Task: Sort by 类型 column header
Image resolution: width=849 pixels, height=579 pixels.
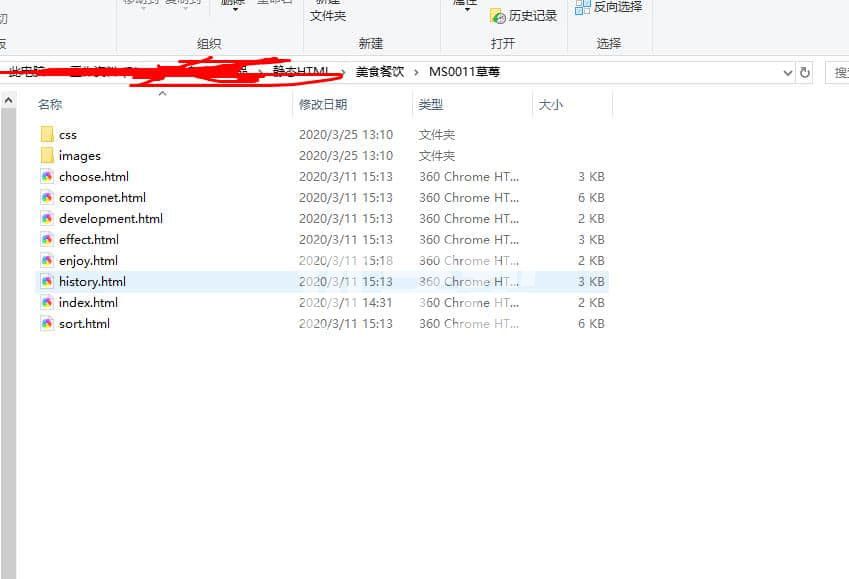Action: tap(431, 104)
